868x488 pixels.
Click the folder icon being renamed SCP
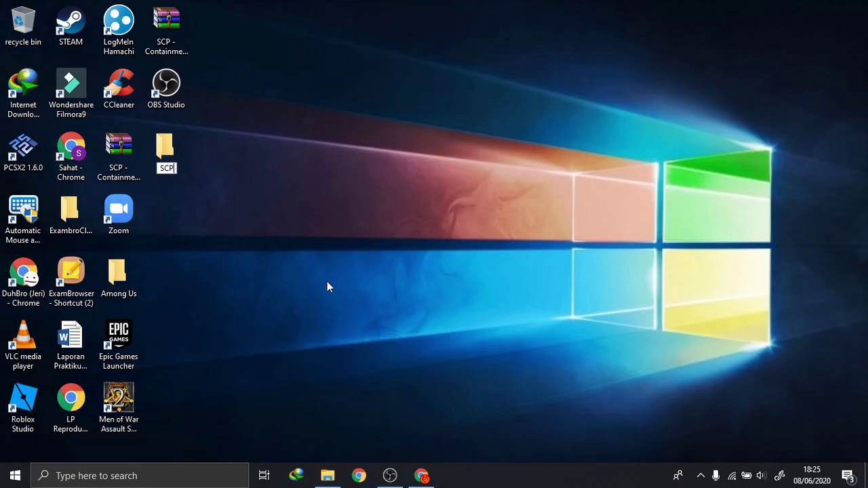(x=165, y=146)
